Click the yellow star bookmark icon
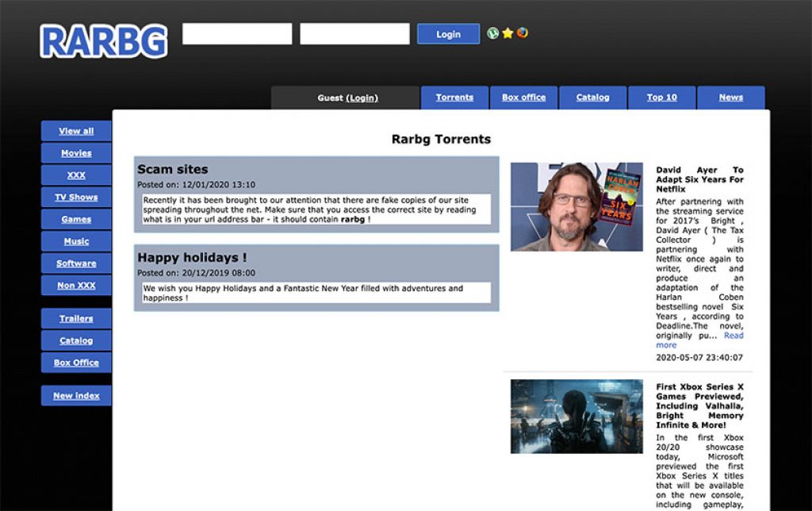 507,33
